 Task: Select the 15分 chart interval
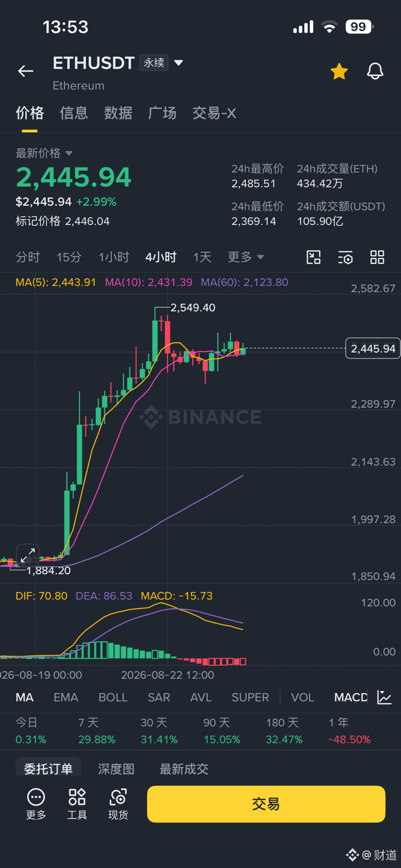(x=69, y=257)
